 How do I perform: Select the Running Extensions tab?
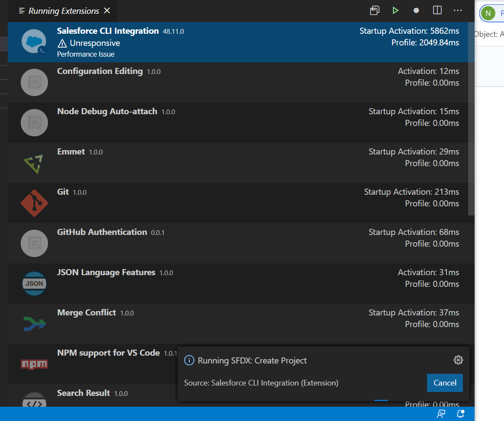click(63, 11)
